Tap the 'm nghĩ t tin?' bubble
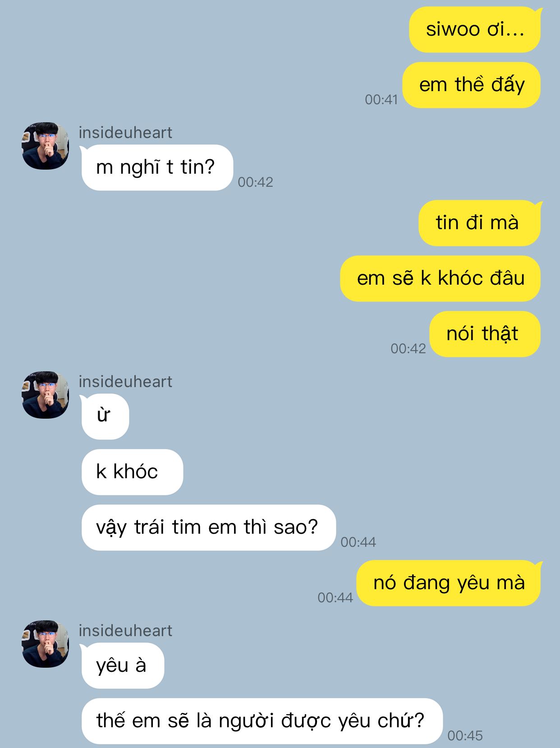This screenshot has height=748, width=560. point(156,167)
